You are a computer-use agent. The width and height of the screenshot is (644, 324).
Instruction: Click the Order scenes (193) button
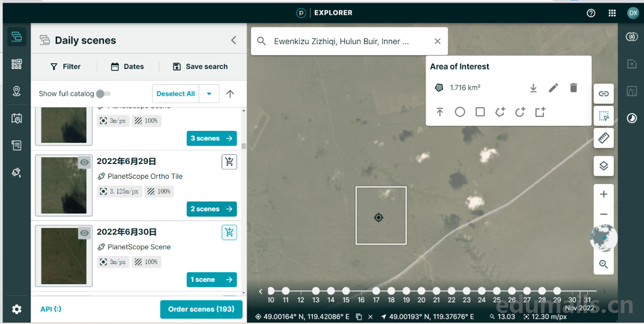201,309
